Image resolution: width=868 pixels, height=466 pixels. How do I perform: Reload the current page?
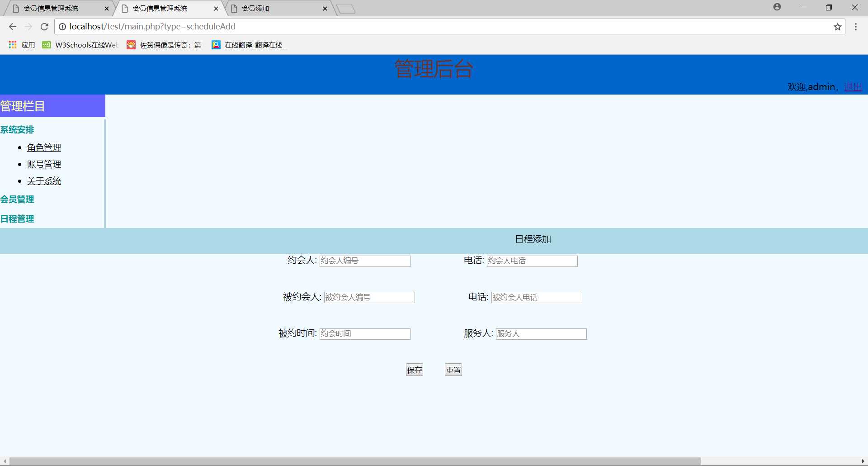point(44,27)
